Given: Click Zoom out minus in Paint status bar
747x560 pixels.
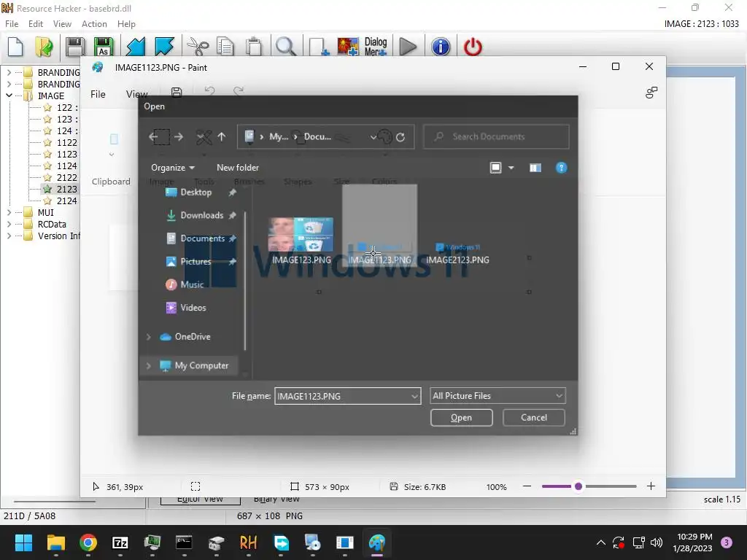Looking at the screenshot, I should coord(527,486).
